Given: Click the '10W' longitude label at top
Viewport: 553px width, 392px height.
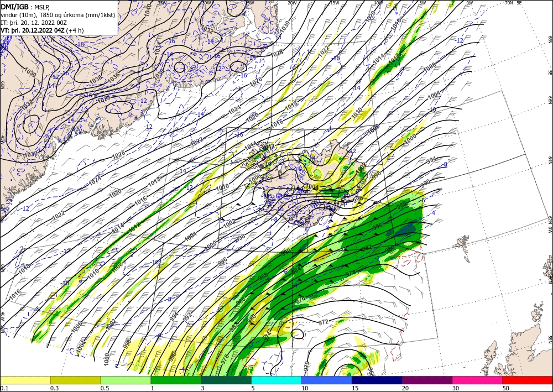Looking at the screenshot, I should tap(378, 2).
